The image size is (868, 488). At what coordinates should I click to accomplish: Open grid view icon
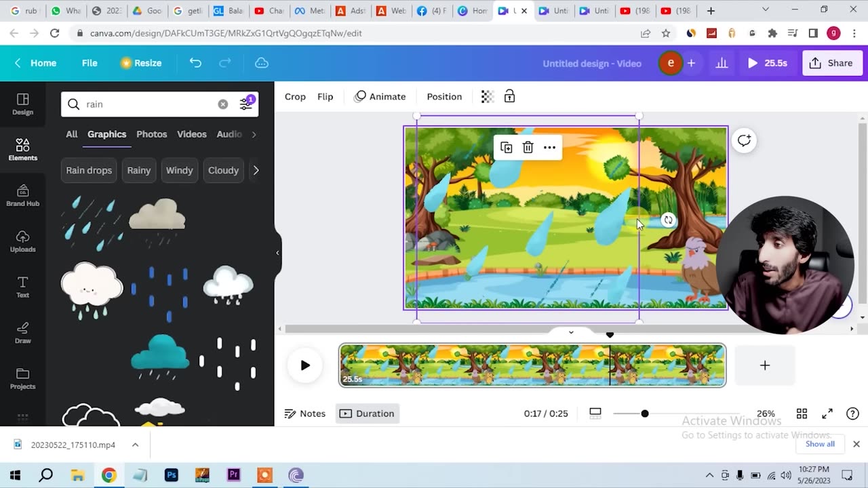coord(802,413)
